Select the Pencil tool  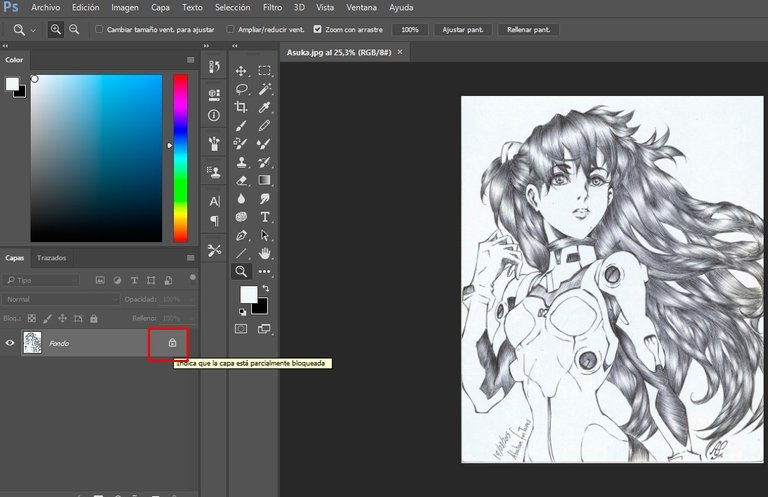click(264, 126)
